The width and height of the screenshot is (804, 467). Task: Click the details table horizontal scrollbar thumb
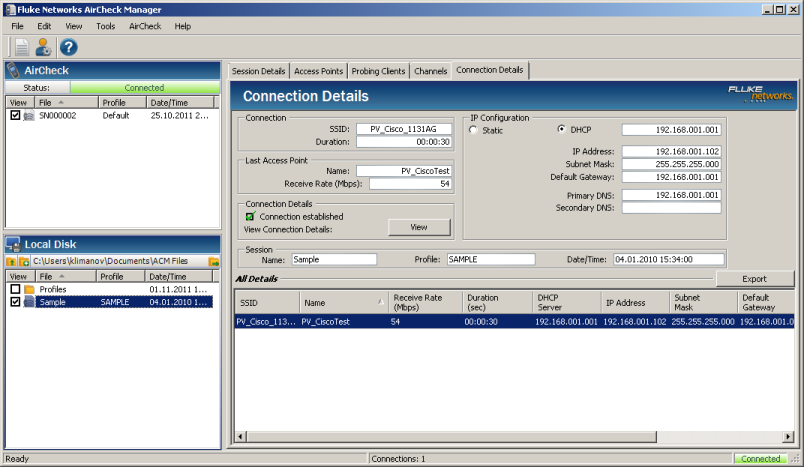[x=451, y=437]
